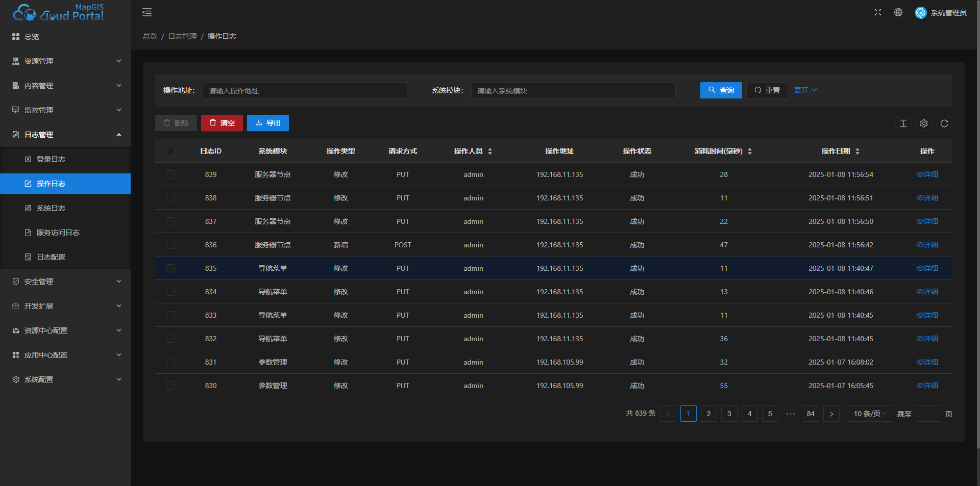Go to page 2
The image size is (980, 486).
tap(709, 414)
